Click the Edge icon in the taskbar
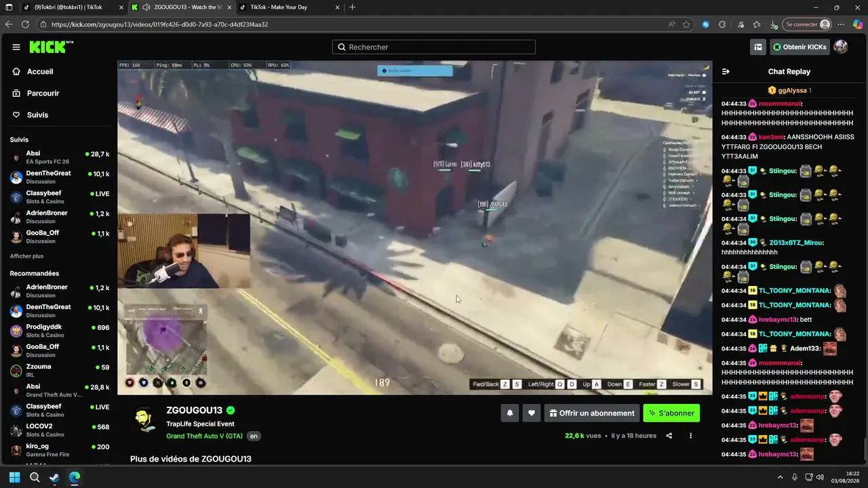The height and width of the screenshot is (488, 868). point(75,477)
